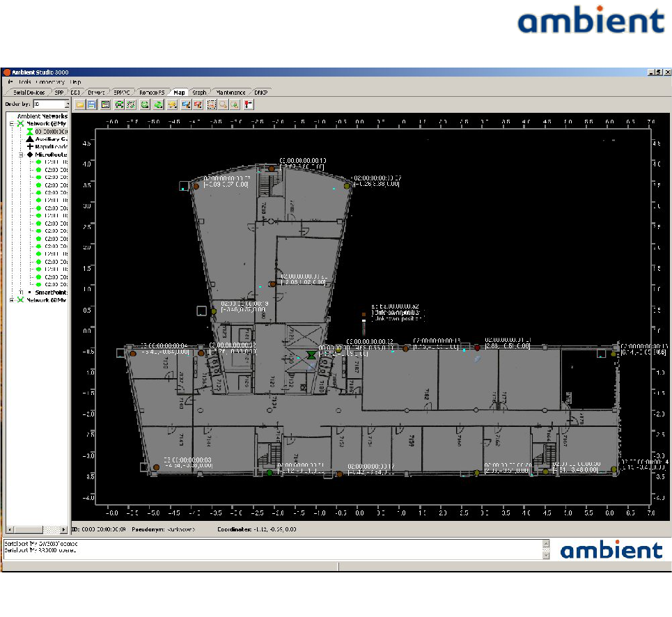Click the Map tab

click(179, 93)
